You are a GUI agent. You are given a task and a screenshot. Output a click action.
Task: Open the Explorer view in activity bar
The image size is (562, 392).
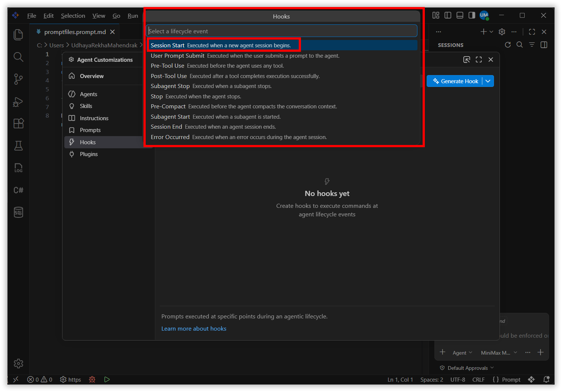click(x=18, y=35)
